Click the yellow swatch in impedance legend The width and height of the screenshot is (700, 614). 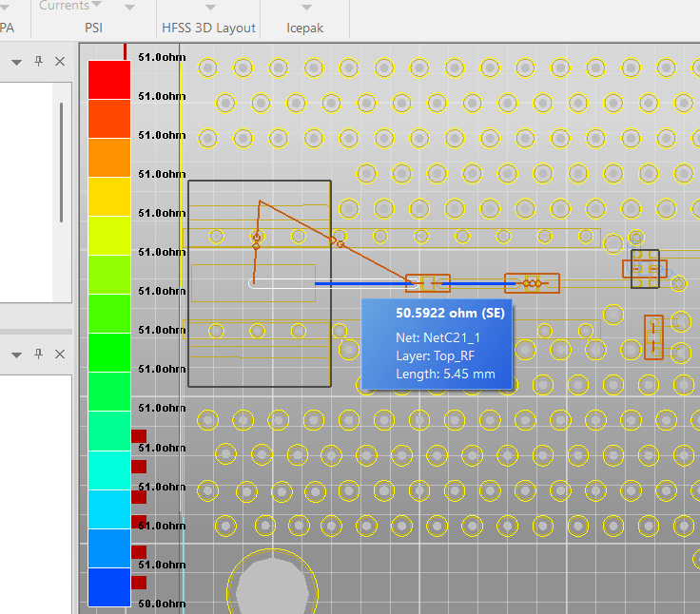point(109,197)
